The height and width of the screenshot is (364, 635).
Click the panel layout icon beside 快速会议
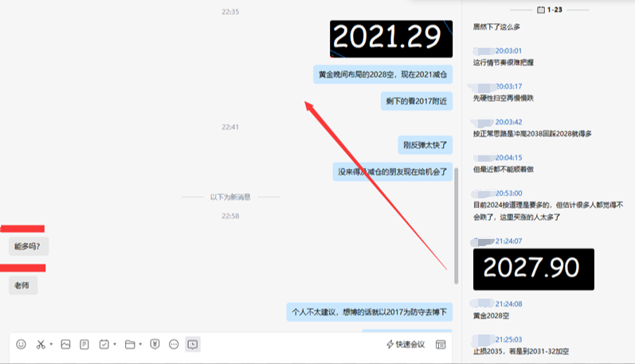click(441, 344)
